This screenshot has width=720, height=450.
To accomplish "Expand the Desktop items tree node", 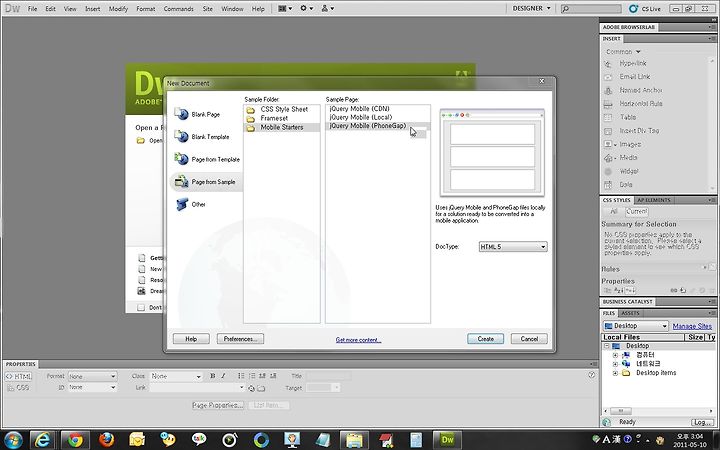I will [615, 373].
